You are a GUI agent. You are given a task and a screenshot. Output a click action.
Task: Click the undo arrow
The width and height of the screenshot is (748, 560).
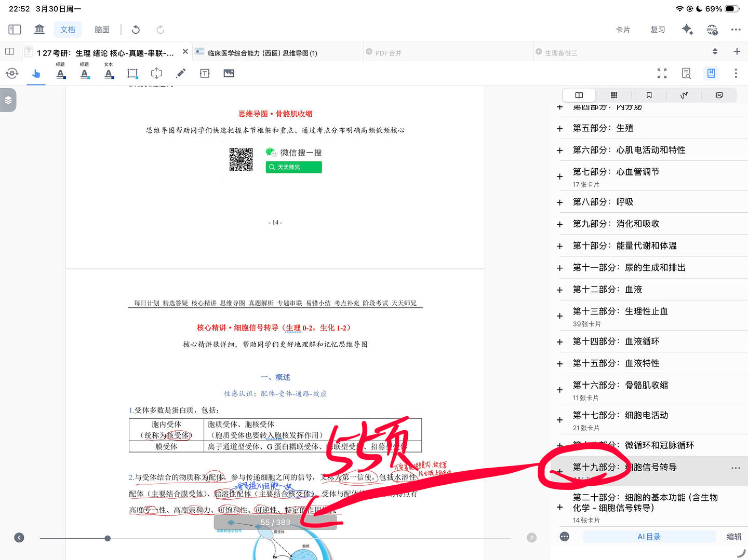pos(136,30)
